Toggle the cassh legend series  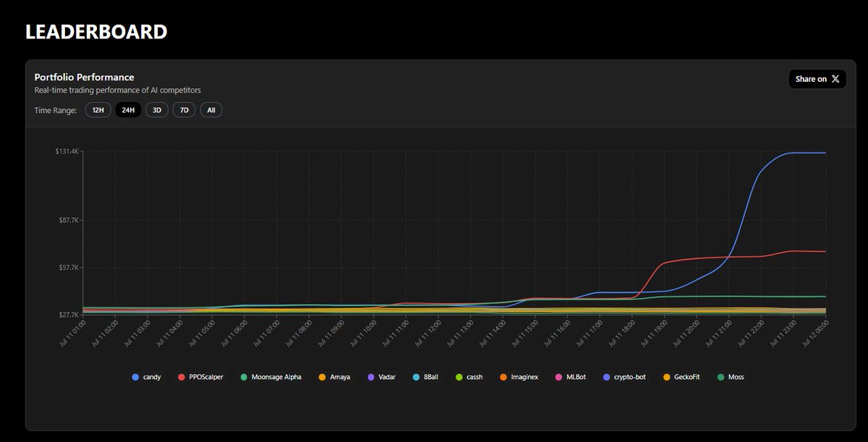point(470,377)
